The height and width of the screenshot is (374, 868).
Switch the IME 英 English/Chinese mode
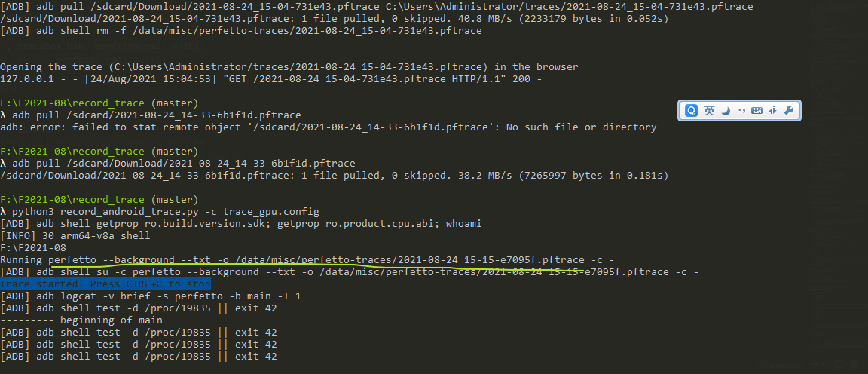pyautogui.click(x=709, y=111)
